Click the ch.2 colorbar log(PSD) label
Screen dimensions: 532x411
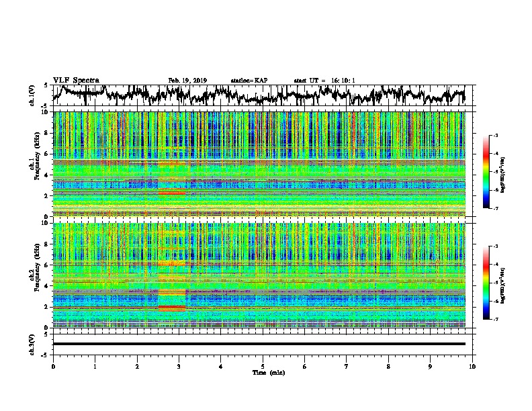coord(502,285)
